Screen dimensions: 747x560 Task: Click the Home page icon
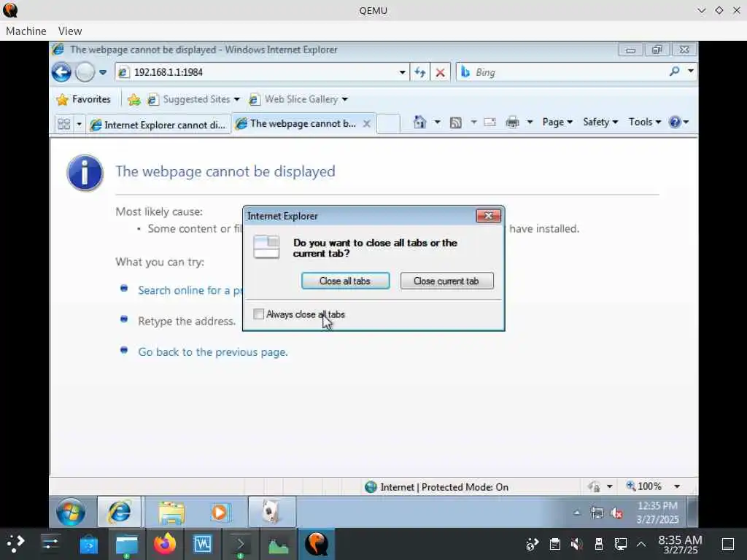pyautogui.click(x=419, y=122)
